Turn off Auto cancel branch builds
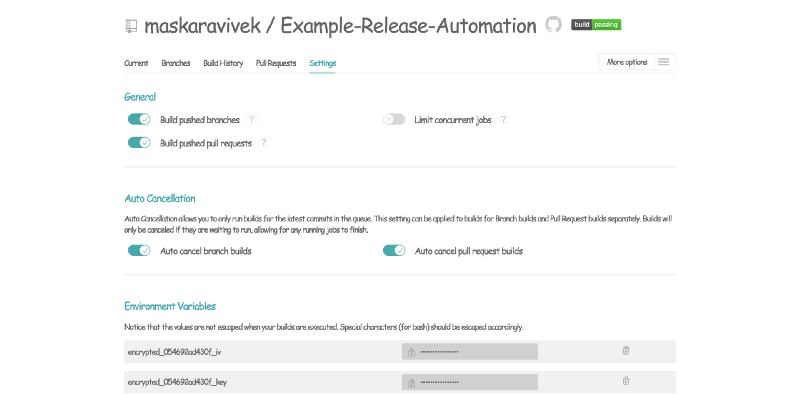The image size is (800, 395). point(139,251)
